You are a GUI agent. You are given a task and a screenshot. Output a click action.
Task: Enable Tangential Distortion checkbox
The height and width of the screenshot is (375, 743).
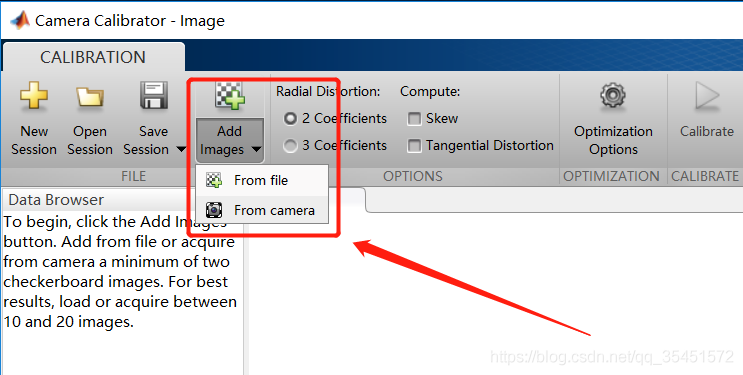[x=414, y=146]
